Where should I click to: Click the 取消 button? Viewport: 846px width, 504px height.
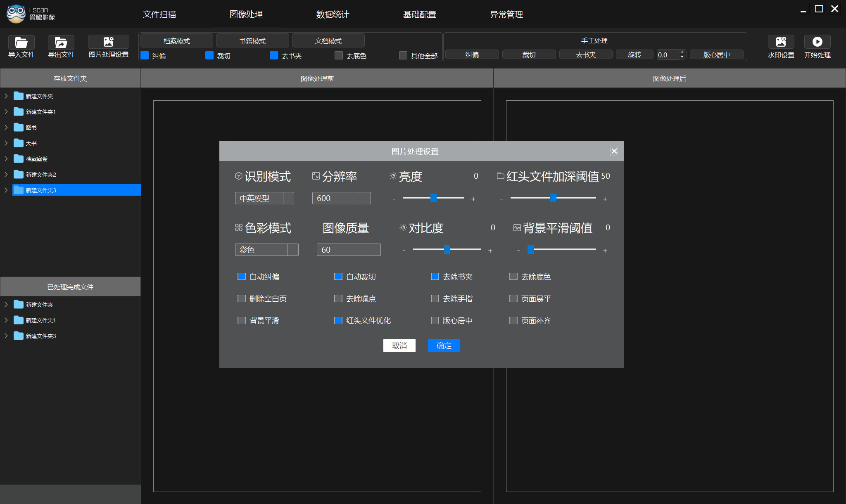(399, 345)
